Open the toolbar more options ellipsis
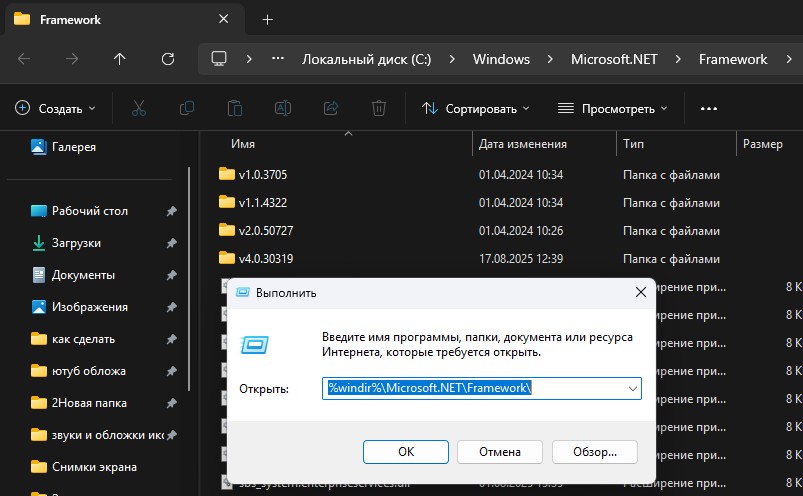This screenshot has width=803, height=496. coord(709,109)
